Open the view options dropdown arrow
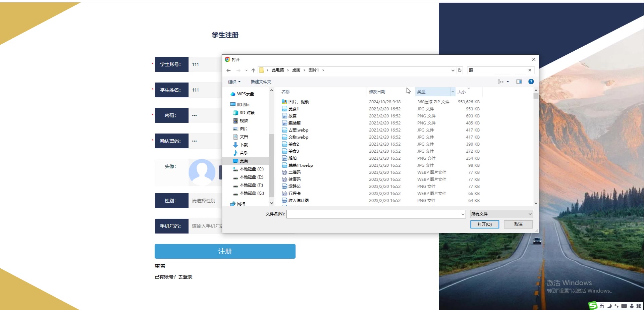This screenshot has width=644, height=310. point(508,82)
